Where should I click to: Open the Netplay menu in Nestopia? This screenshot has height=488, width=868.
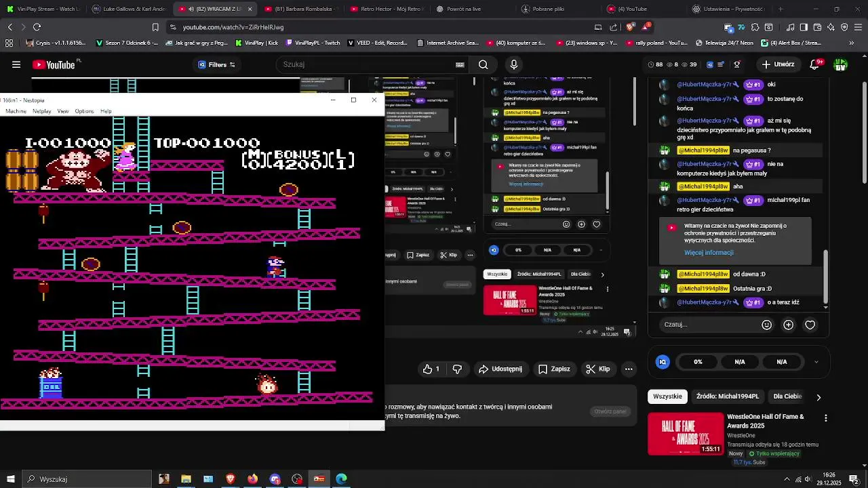click(x=41, y=111)
